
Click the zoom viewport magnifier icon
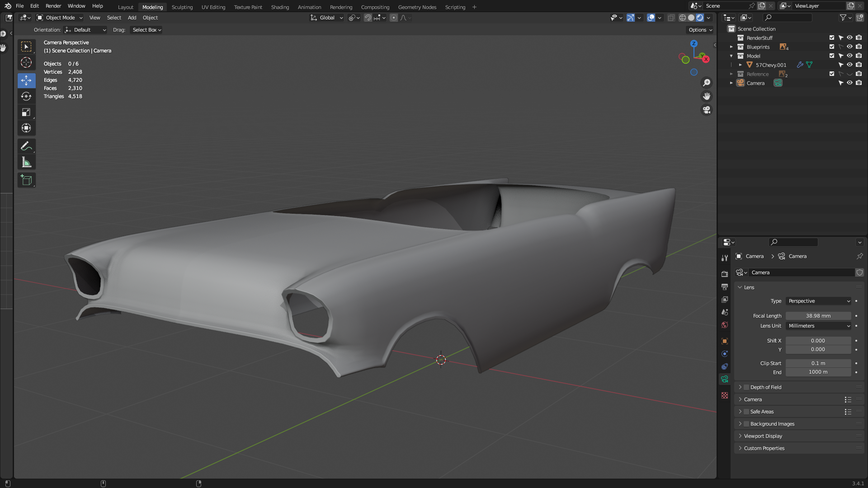[706, 83]
